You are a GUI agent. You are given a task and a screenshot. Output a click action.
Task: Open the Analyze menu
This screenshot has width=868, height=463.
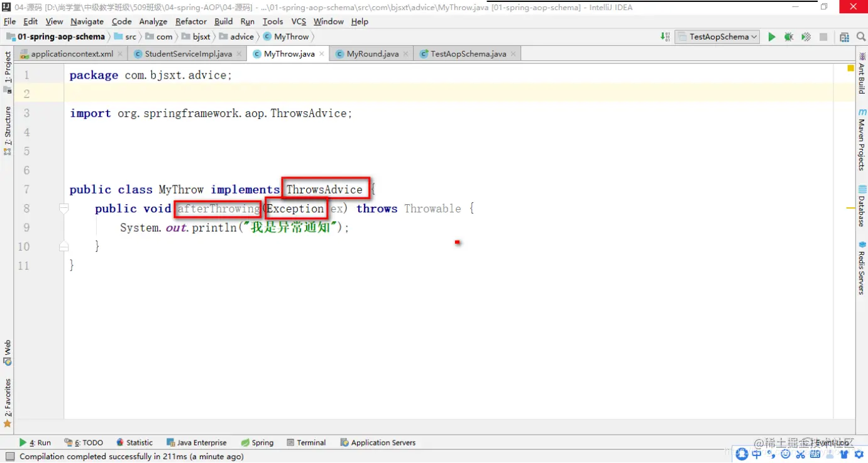[x=153, y=21]
